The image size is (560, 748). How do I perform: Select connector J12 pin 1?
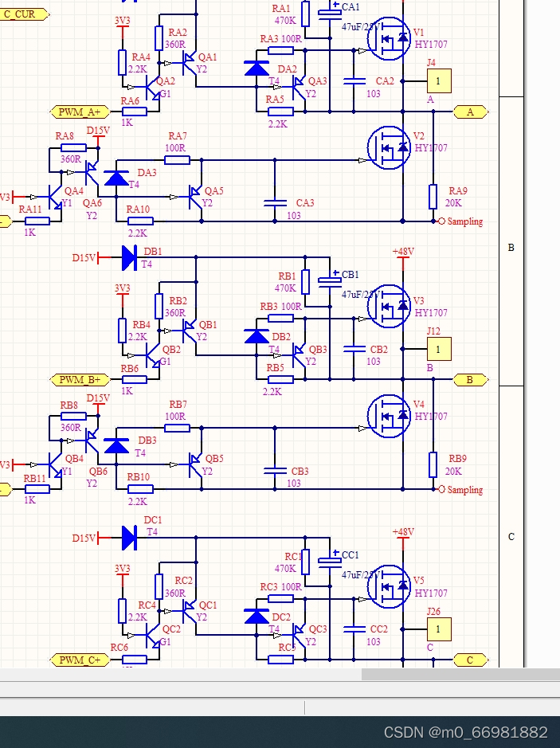(x=438, y=349)
